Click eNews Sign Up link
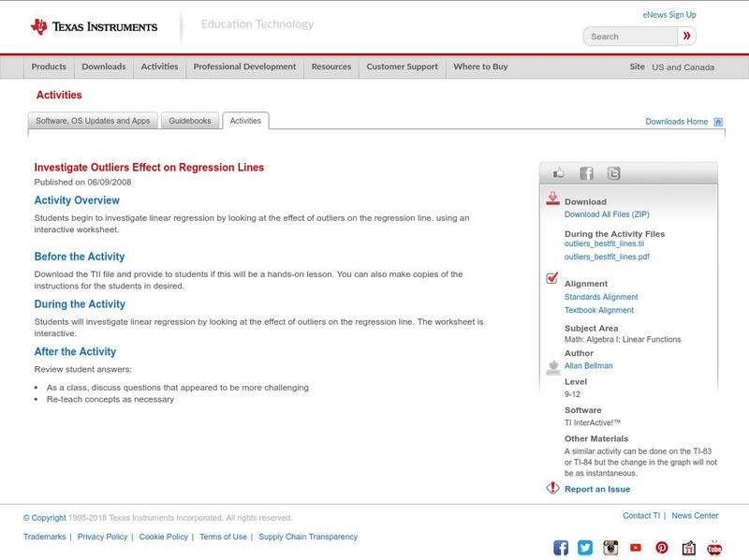This screenshot has width=749, height=560. click(669, 15)
